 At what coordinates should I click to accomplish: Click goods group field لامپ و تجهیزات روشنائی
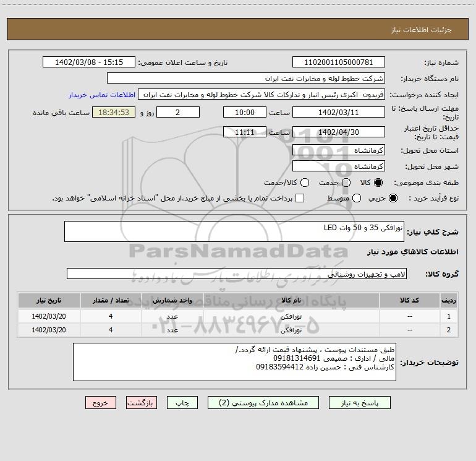point(237,274)
